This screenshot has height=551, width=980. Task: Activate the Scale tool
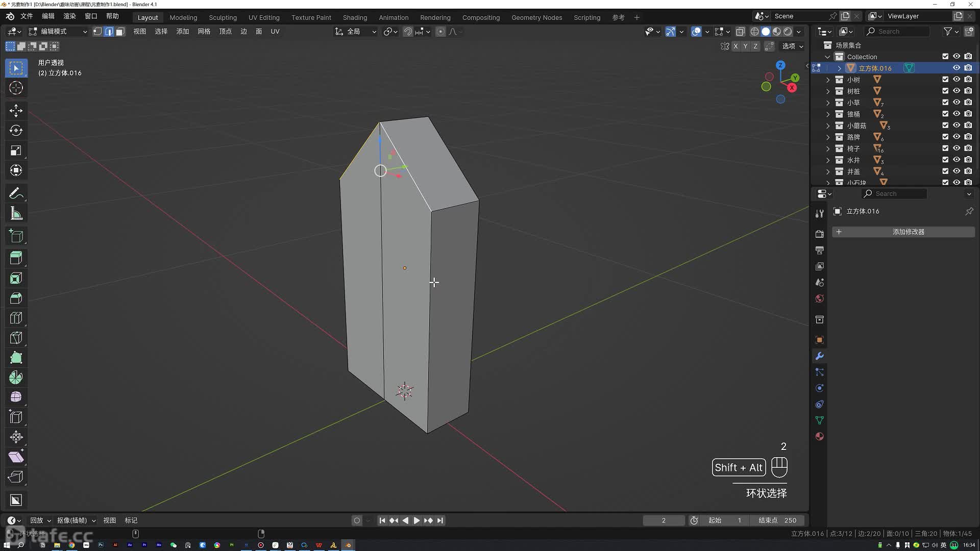(16, 151)
